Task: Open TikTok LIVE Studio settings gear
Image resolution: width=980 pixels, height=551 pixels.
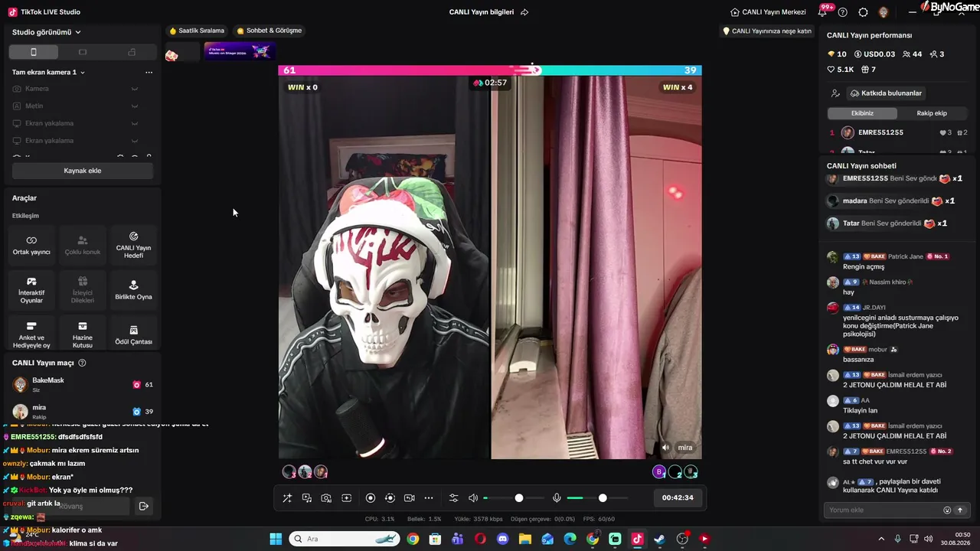Action: pyautogui.click(x=863, y=12)
